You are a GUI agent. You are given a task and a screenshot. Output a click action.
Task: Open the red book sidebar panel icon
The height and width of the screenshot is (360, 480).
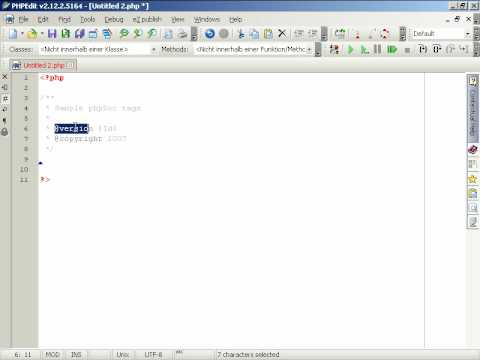[x=473, y=149]
